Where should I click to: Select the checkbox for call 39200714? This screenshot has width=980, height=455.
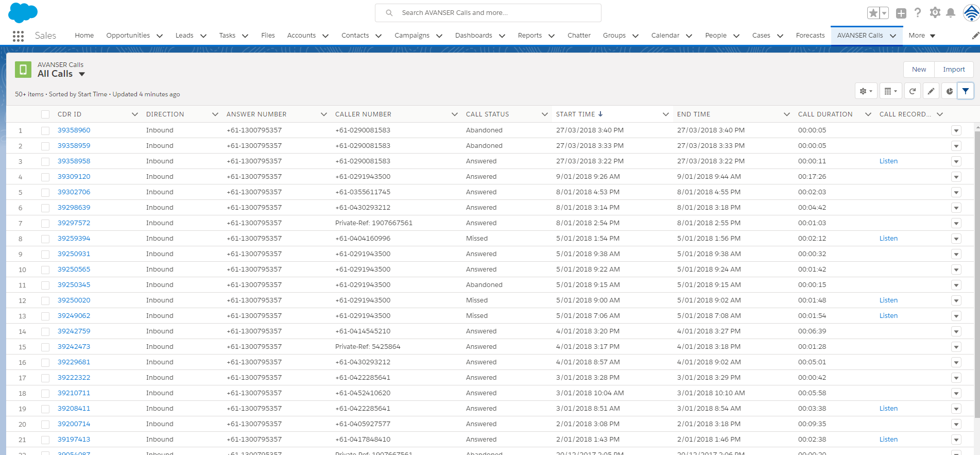[x=45, y=425]
